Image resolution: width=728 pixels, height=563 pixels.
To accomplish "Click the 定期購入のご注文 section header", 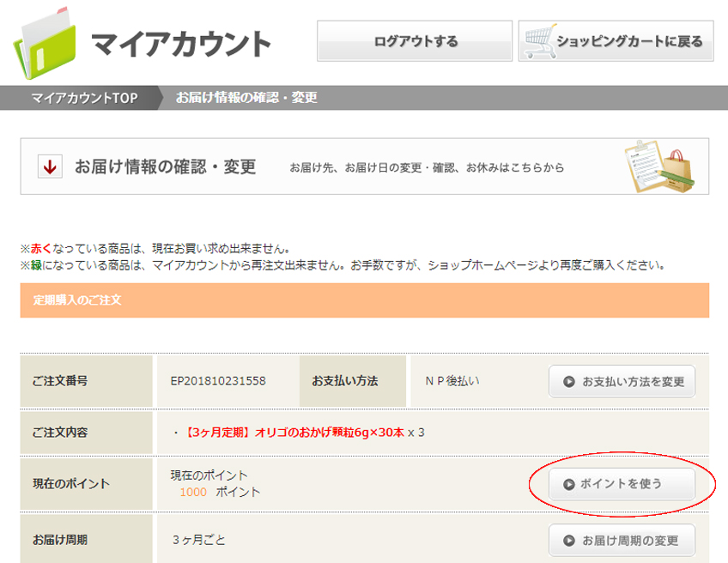I will click(x=365, y=300).
